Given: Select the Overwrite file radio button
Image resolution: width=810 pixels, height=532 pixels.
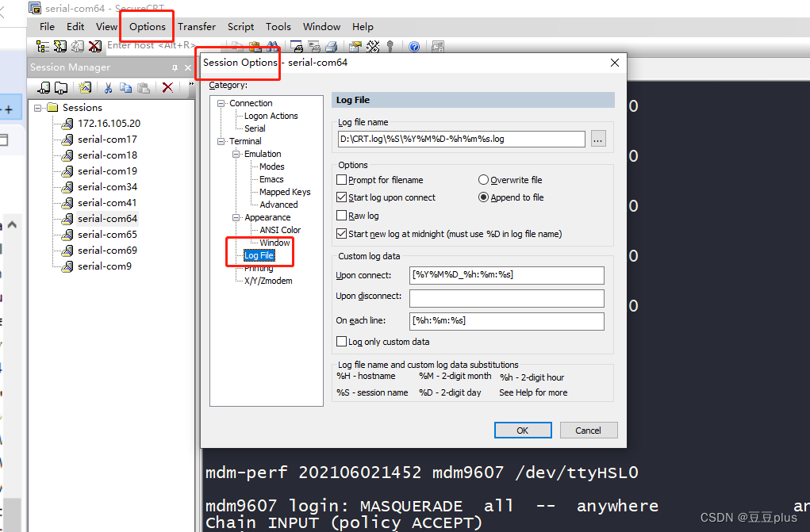Looking at the screenshot, I should pyautogui.click(x=483, y=180).
